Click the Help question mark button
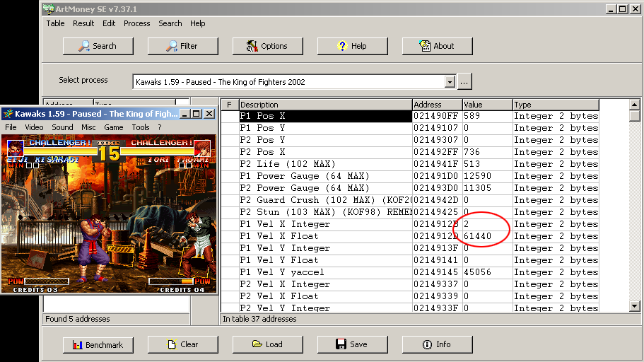Screen dimensions: 644x362 click(x=352, y=46)
